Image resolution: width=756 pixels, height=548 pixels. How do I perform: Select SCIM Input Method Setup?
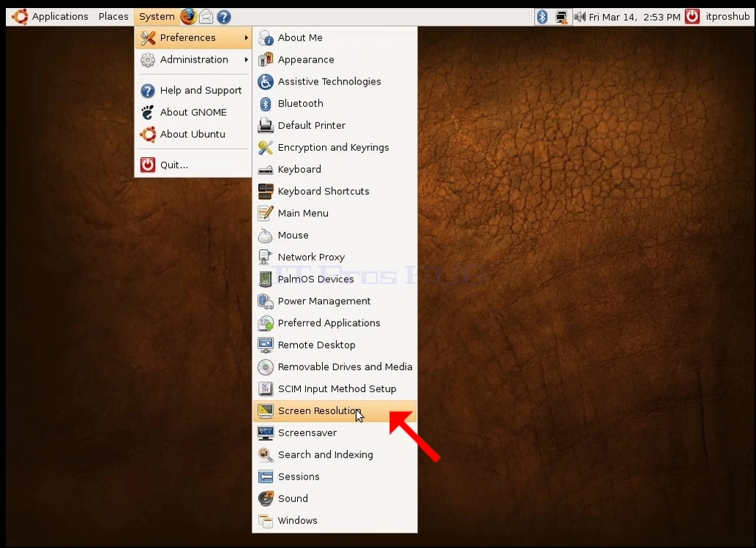(x=335, y=389)
